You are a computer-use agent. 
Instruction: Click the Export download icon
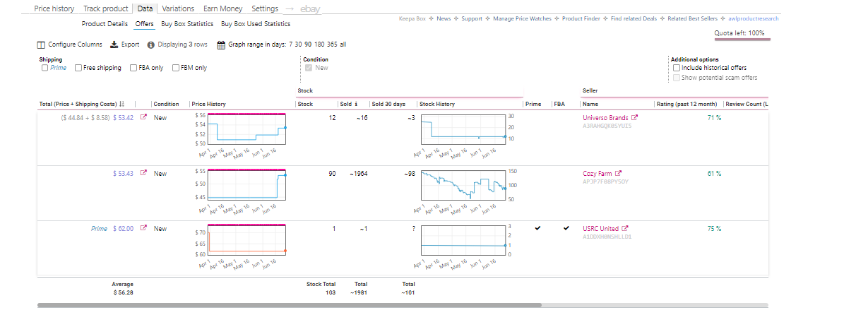(114, 44)
